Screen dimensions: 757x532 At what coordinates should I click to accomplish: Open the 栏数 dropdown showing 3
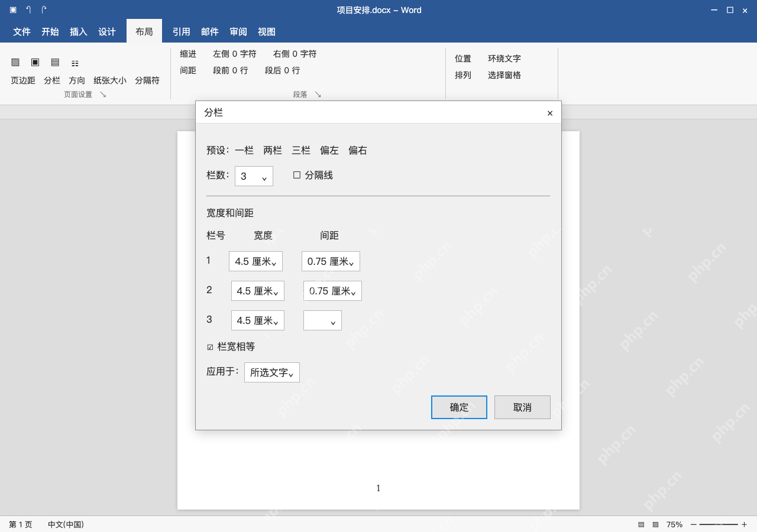pos(254,176)
